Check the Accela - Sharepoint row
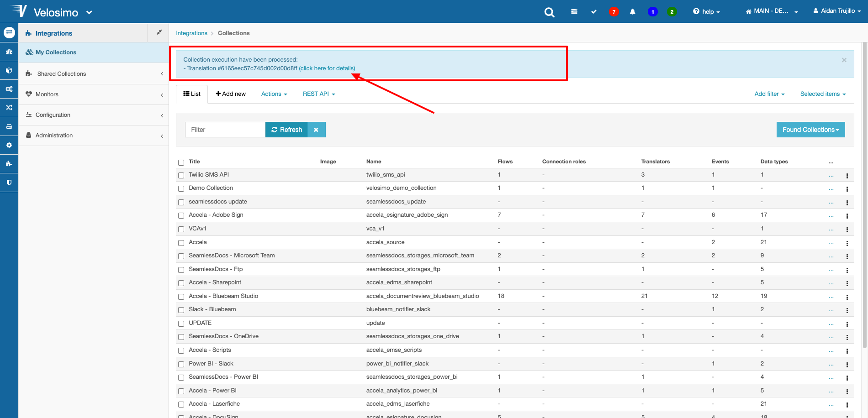This screenshot has height=418, width=868. click(x=181, y=283)
